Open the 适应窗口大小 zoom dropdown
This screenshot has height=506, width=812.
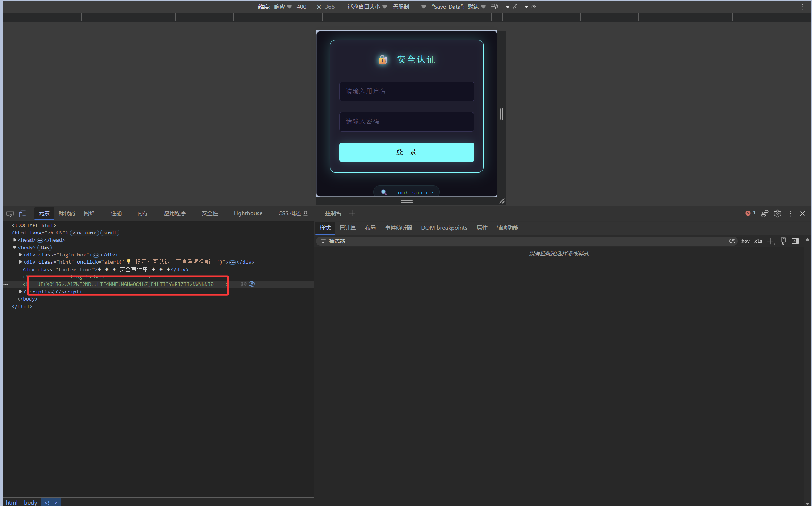point(367,7)
